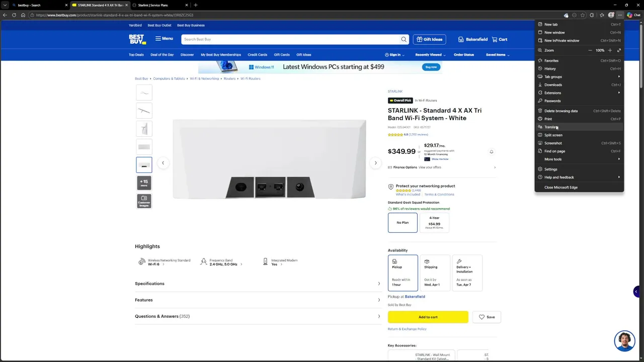This screenshot has width=644, height=362.
Task: Select Delete browsing data
Action: [579, 111]
